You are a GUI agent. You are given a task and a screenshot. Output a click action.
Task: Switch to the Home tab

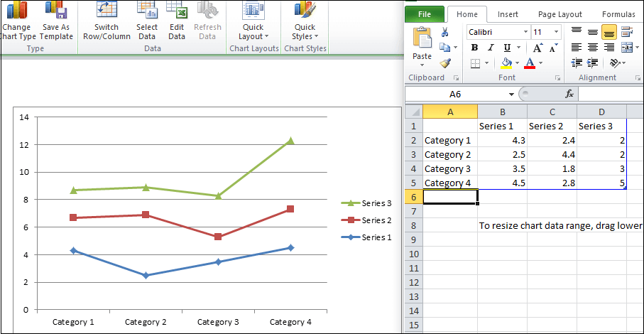pos(467,14)
